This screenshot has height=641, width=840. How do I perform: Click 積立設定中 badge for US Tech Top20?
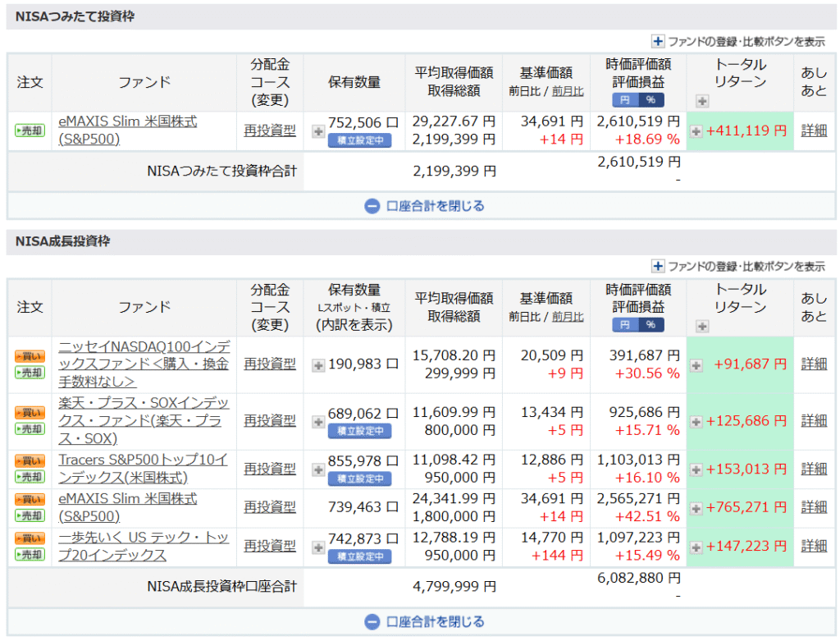pyautogui.click(x=360, y=556)
